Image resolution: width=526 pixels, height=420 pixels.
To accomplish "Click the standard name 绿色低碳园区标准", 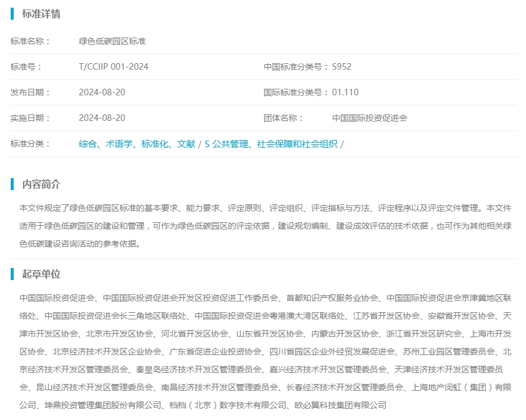I will coord(112,41).
